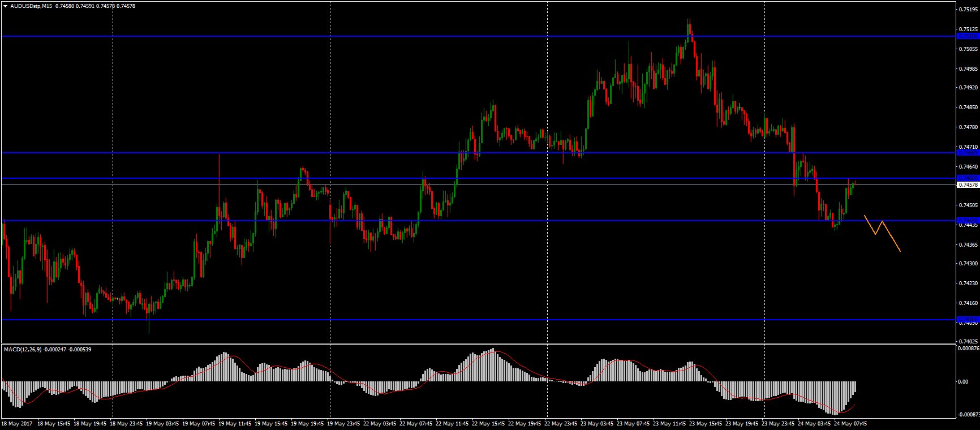This screenshot has width=980, height=430.
Task: Click the 22 May 11:45 time label
Action: click(x=453, y=423)
